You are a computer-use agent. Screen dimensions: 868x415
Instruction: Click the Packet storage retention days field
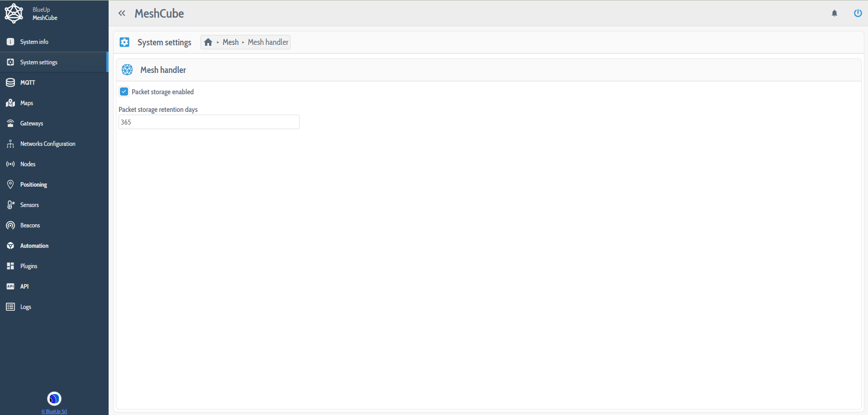point(209,122)
